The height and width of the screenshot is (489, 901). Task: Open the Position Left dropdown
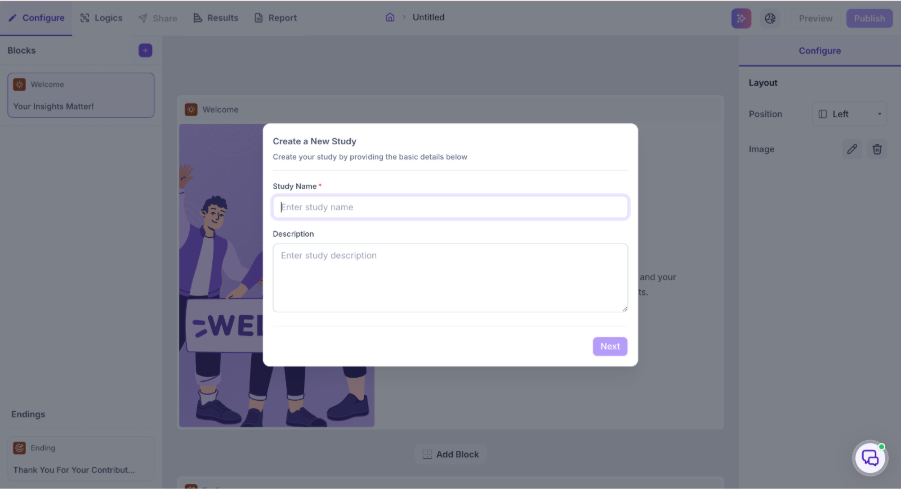click(849, 114)
